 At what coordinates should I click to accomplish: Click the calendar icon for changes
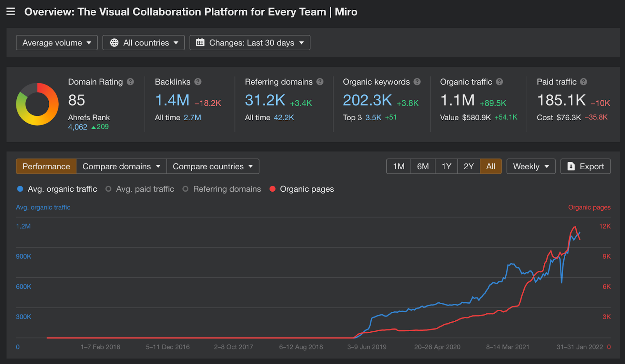[200, 43]
